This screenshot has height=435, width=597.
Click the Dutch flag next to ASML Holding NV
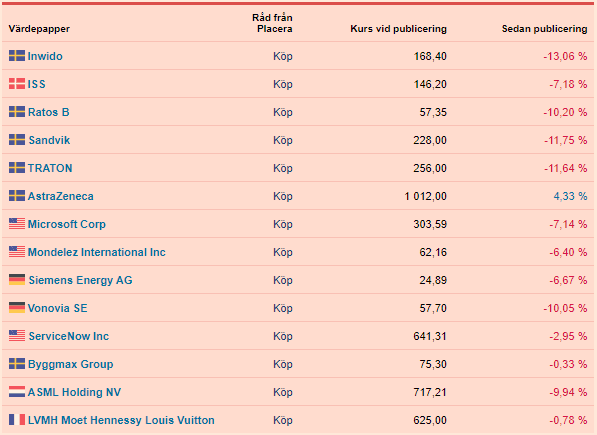coord(17,392)
